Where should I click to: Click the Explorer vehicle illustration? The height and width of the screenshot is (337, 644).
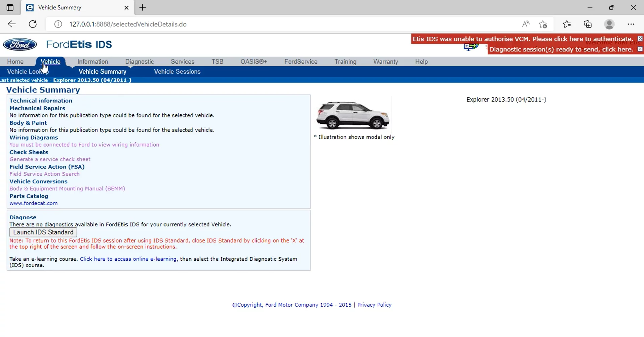tap(352, 115)
